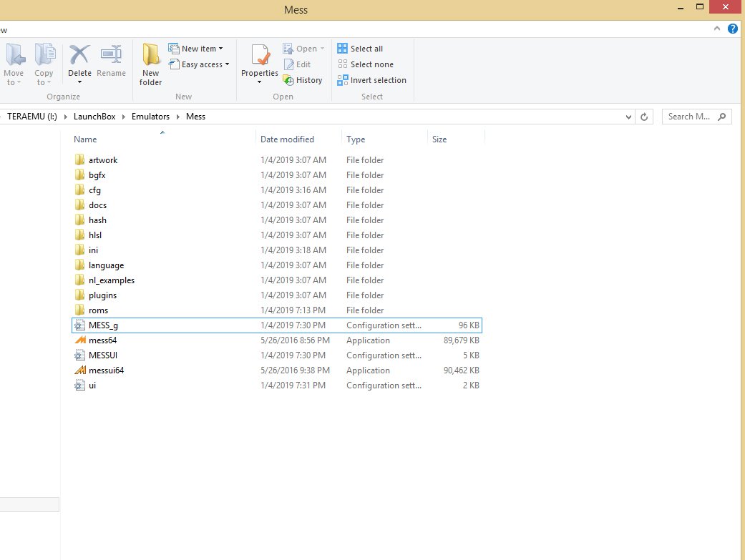Select the mess64 application icon
This screenshot has height=560, width=745.
[x=80, y=340]
